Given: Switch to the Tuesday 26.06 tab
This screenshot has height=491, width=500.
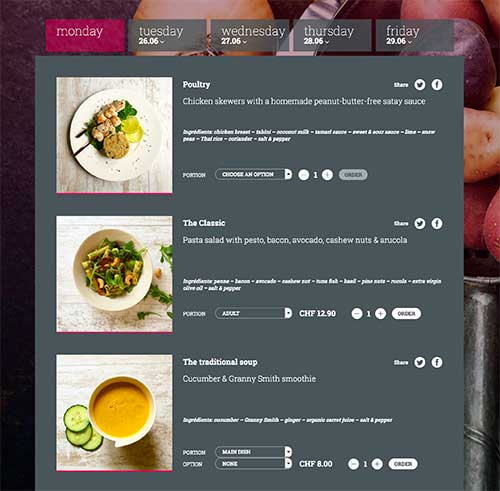Looking at the screenshot, I should click(x=167, y=35).
